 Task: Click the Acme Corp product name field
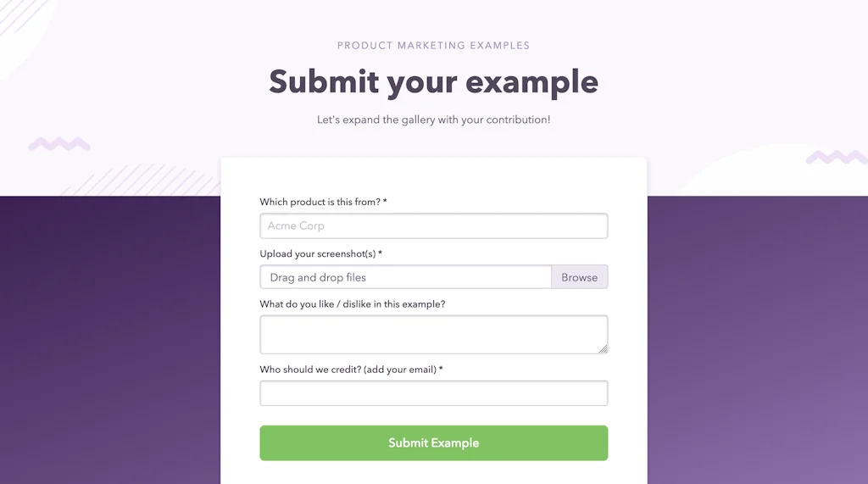pyautogui.click(x=433, y=226)
